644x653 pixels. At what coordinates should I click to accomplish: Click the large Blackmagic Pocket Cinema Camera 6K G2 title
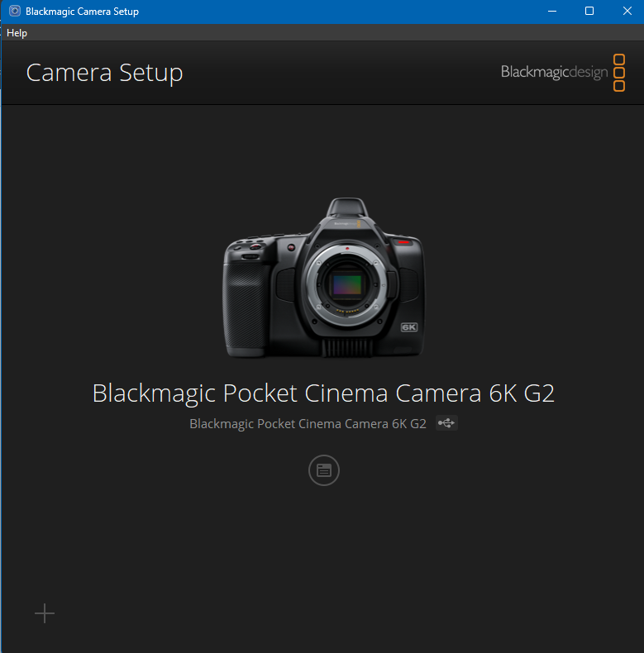click(323, 393)
